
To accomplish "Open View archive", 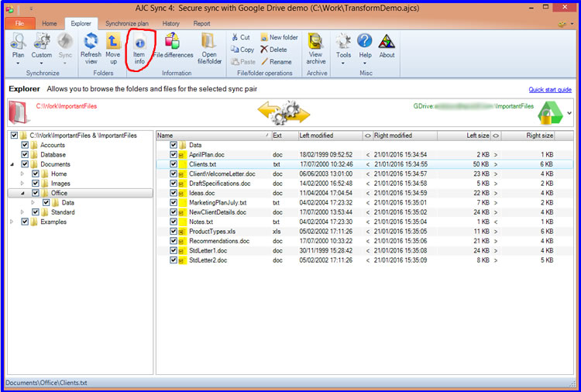I will (316, 49).
